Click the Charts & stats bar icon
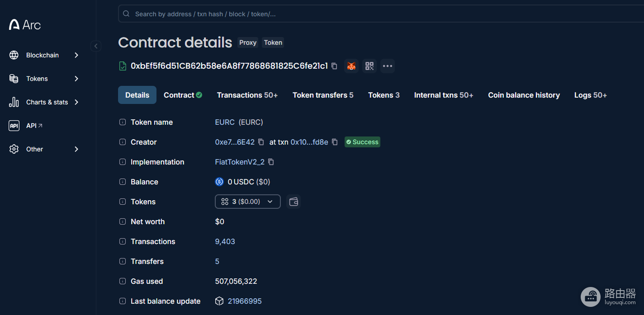644x315 pixels. 14,102
